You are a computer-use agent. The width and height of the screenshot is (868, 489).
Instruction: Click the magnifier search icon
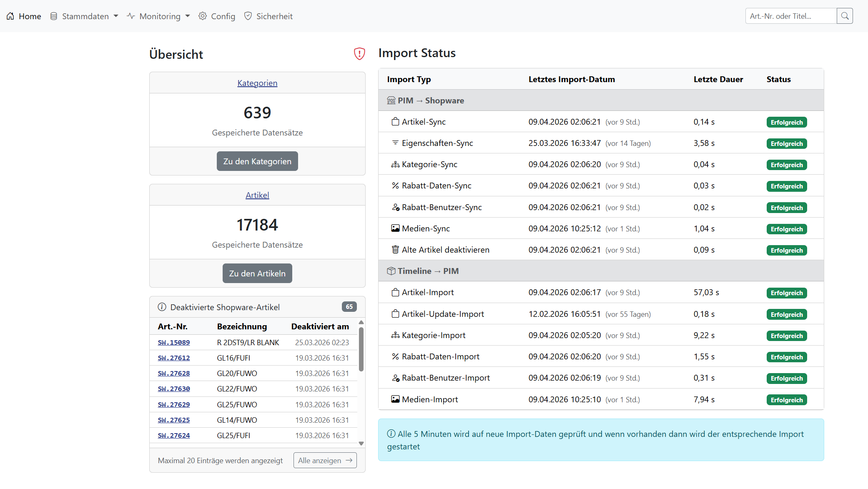click(845, 16)
